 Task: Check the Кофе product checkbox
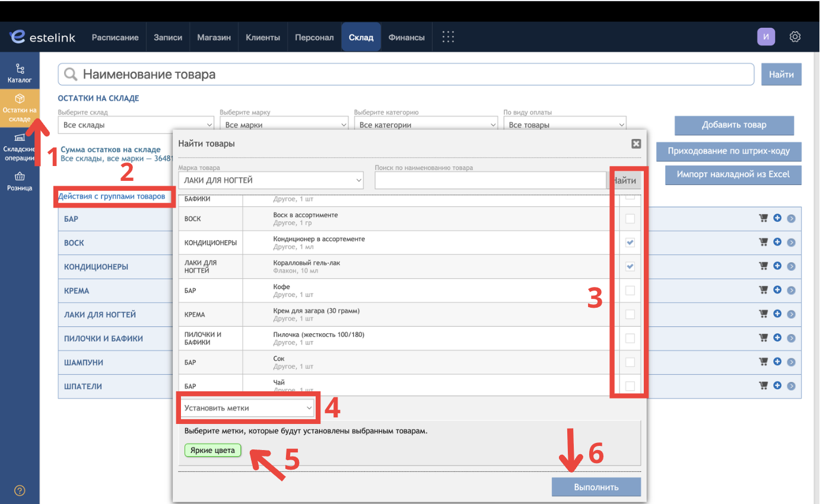(630, 291)
